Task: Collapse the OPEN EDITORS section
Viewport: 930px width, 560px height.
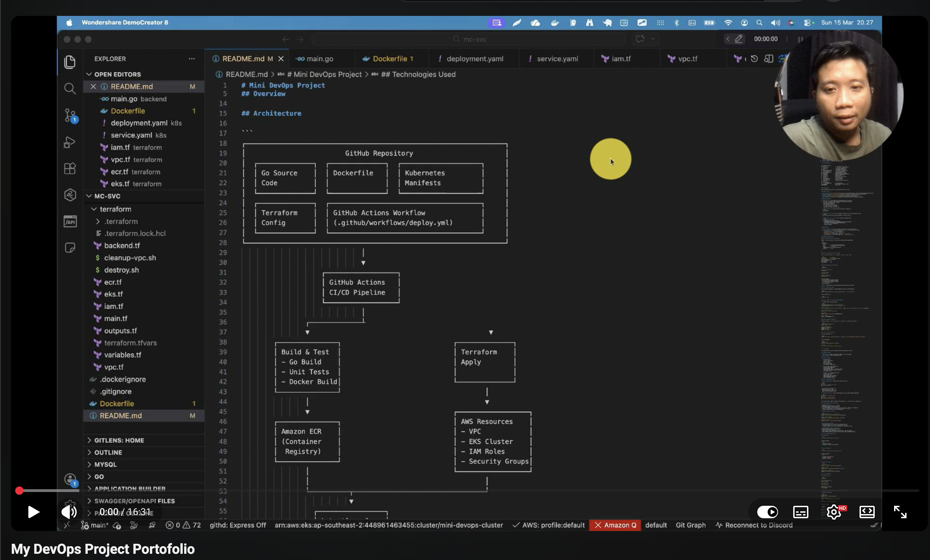Action: click(144, 74)
